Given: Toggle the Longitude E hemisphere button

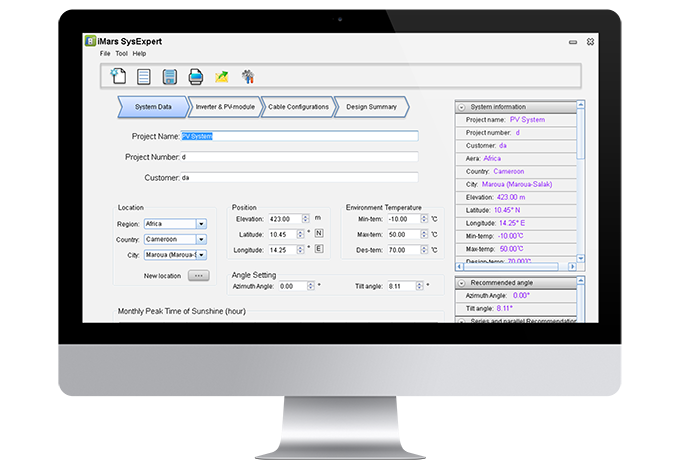Looking at the screenshot, I should point(319,249).
